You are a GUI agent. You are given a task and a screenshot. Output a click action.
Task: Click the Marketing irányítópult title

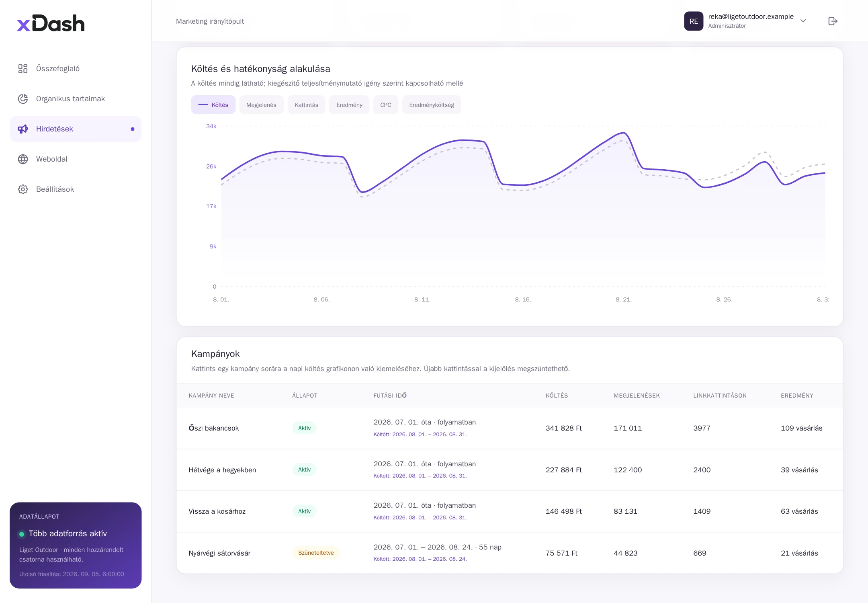(210, 21)
